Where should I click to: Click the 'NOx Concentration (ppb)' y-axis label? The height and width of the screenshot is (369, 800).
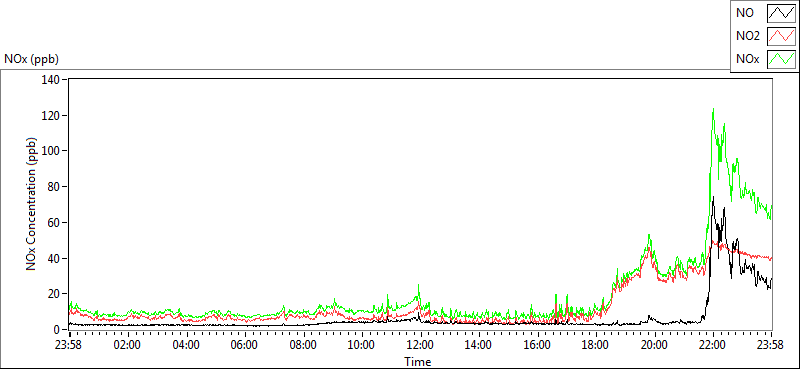click(32, 203)
